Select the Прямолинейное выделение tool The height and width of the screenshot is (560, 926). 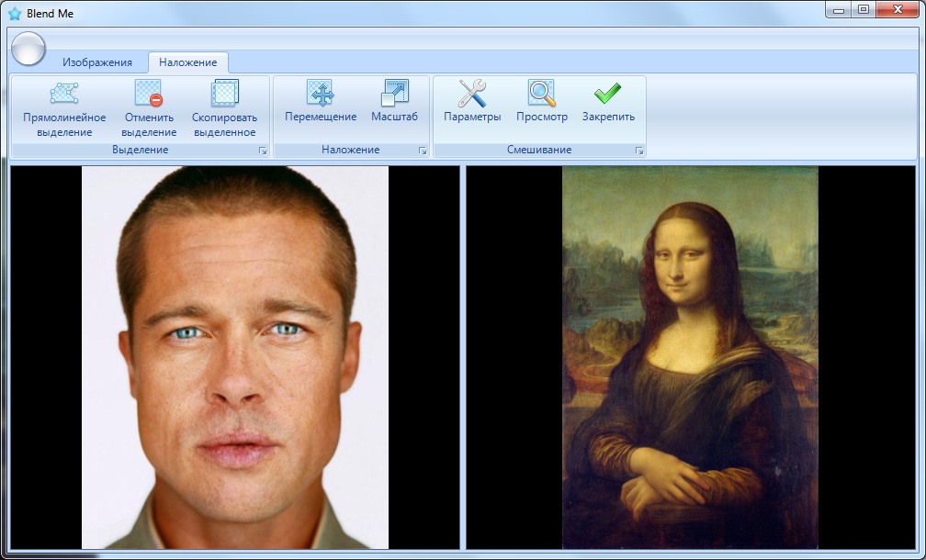(x=64, y=110)
